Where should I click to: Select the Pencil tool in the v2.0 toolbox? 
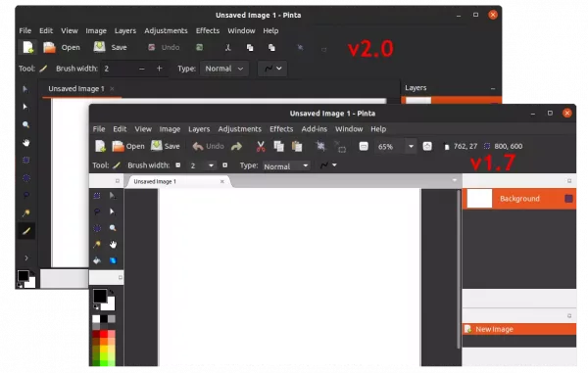coord(25,231)
